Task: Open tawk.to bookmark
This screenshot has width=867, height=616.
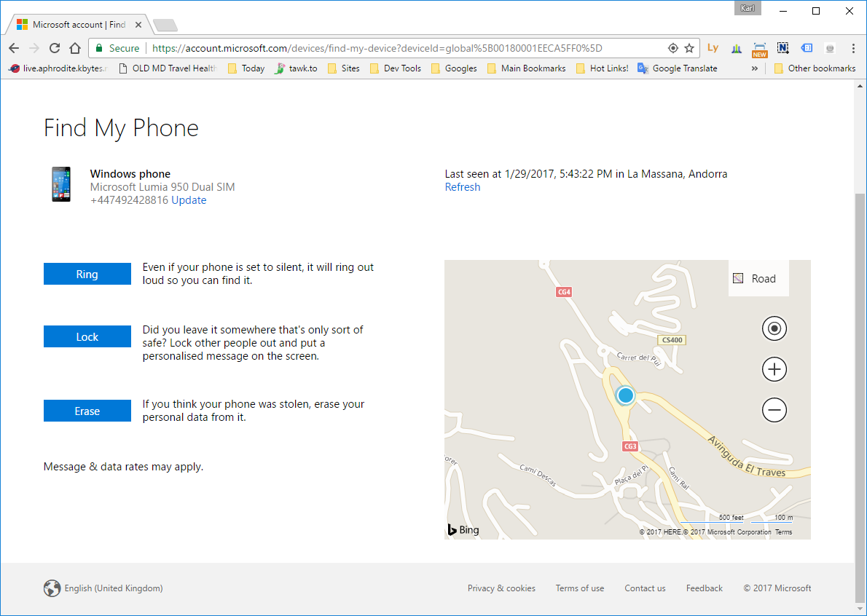Action: (296, 68)
